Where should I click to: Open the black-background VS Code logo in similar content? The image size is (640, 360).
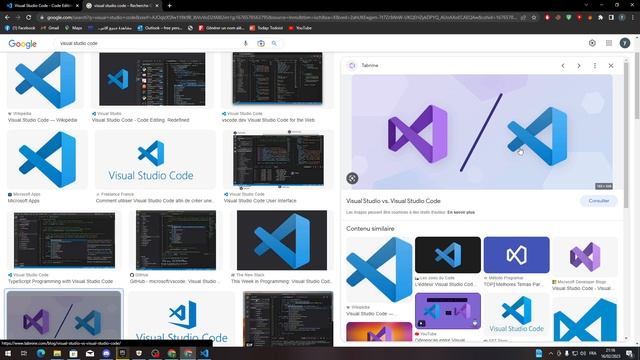448,255
